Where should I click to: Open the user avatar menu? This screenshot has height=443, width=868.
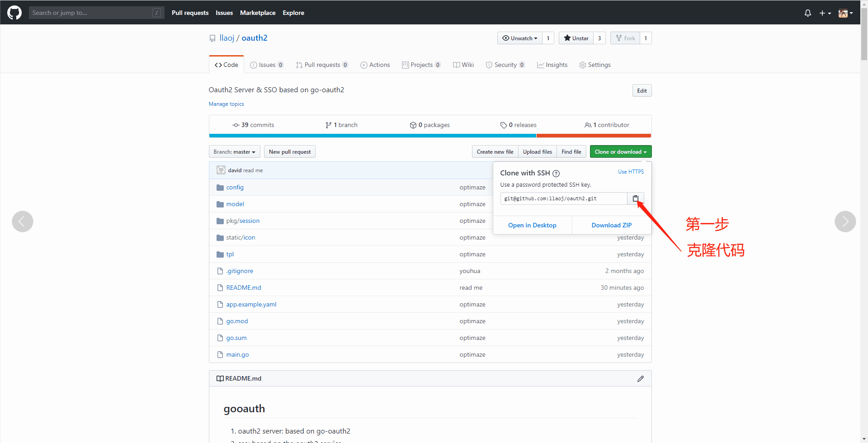tap(845, 13)
